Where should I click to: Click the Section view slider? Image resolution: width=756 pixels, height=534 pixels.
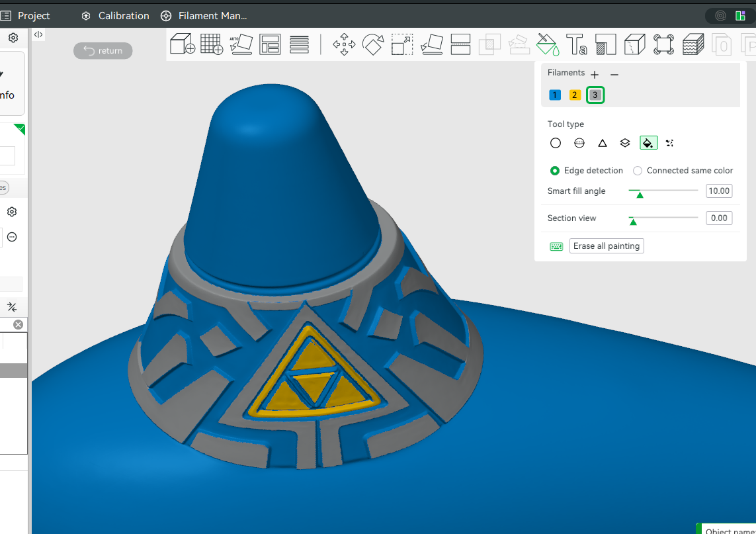663,218
